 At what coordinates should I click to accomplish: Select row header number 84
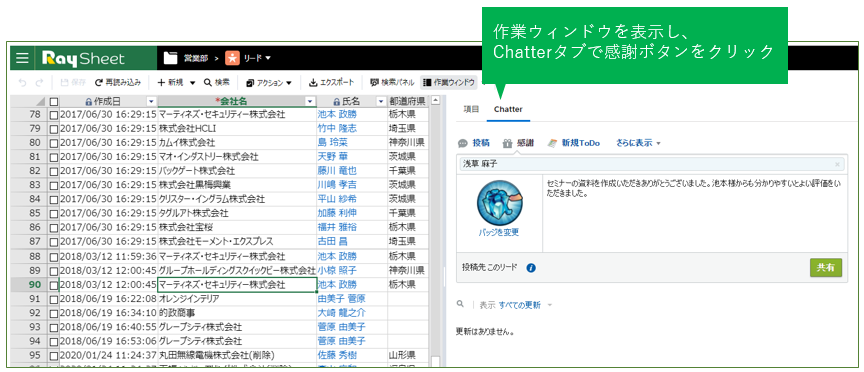pyautogui.click(x=34, y=199)
